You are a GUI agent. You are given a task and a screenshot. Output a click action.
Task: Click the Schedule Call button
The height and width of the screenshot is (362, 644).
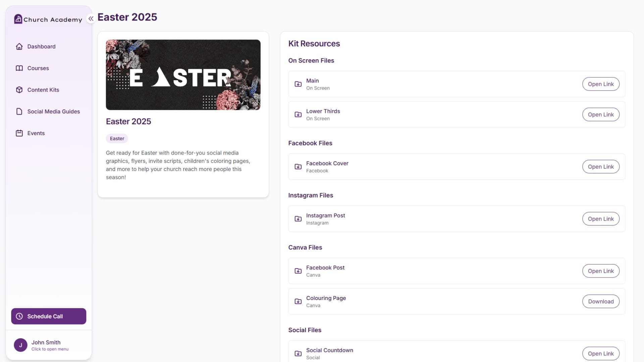(49, 316)
